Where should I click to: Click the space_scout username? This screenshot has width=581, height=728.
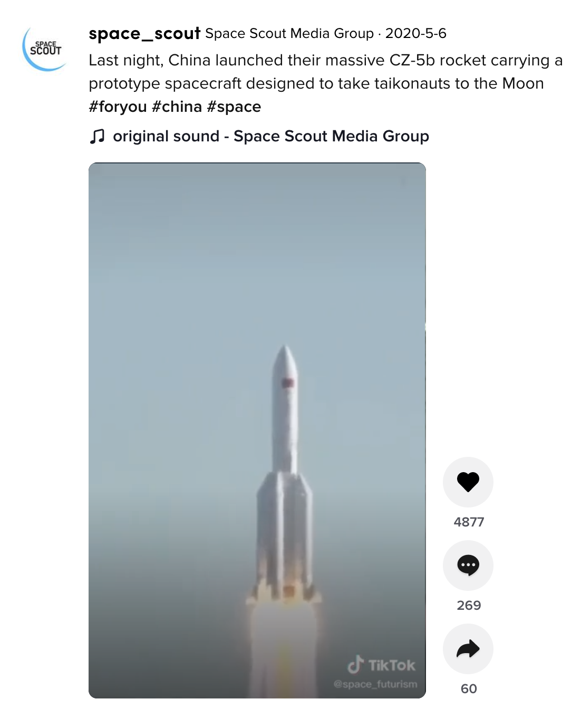coord(144,34)
